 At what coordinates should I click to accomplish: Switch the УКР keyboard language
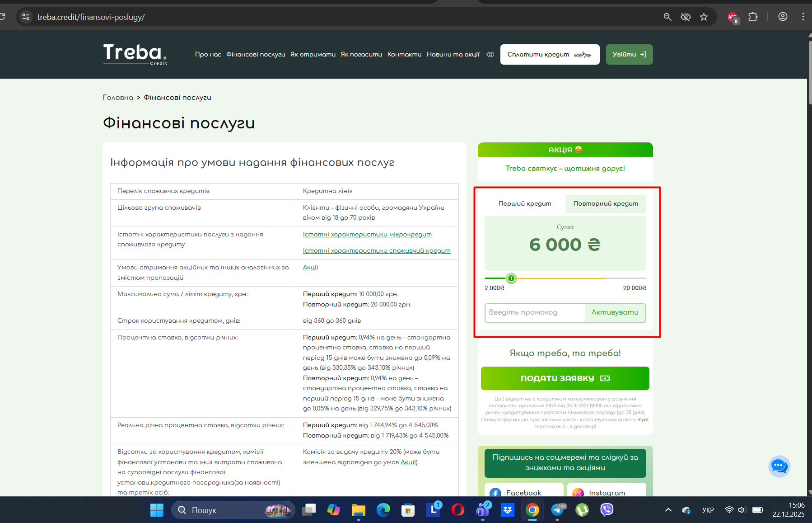pos(708,510)
